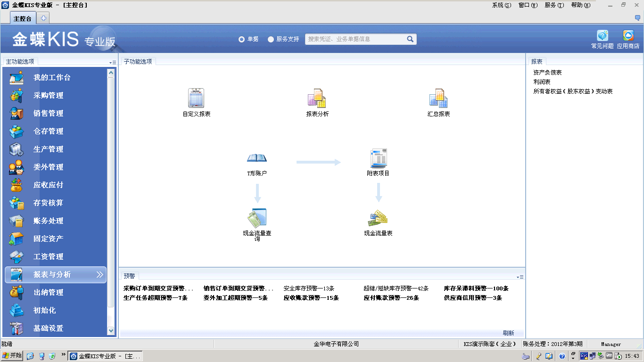
Task: Click 金蝶KIS专业版 taskbar button
Action: click(x=106, y=356)
